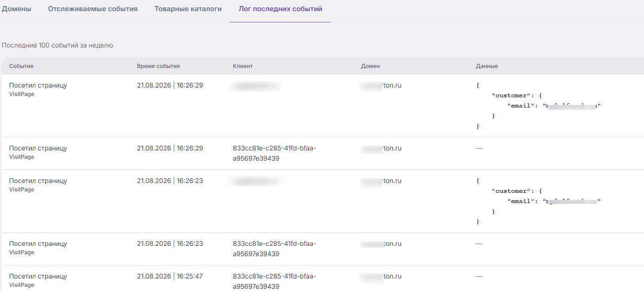Click the domain of the second 16:26:23 event
This screenshot has width=644, height=292.
click(381, 244)
